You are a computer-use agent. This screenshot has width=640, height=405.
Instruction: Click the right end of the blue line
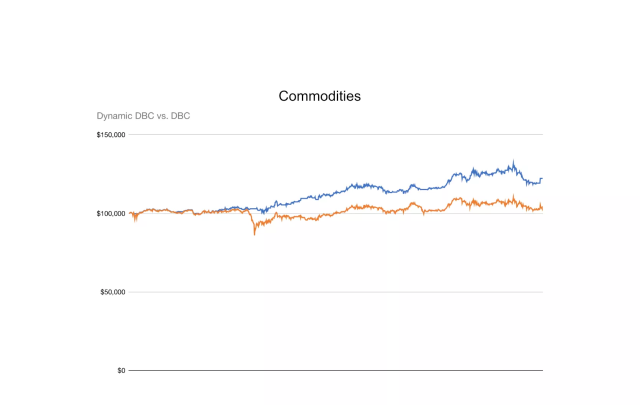tap(542, 179)
